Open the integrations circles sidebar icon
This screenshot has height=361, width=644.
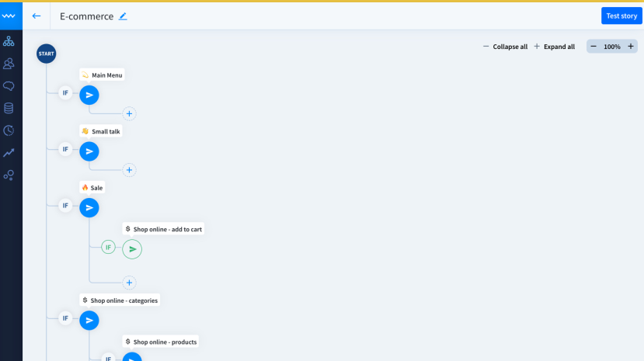[9, 175]
